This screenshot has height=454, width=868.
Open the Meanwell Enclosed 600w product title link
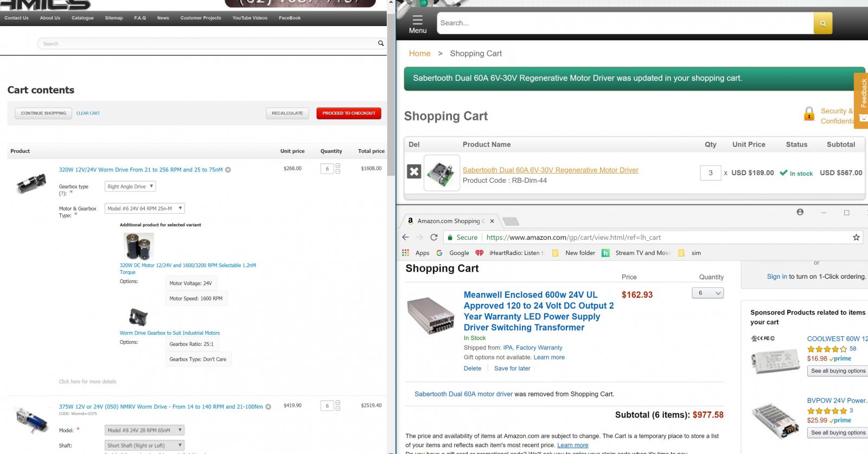click(539, 311)
